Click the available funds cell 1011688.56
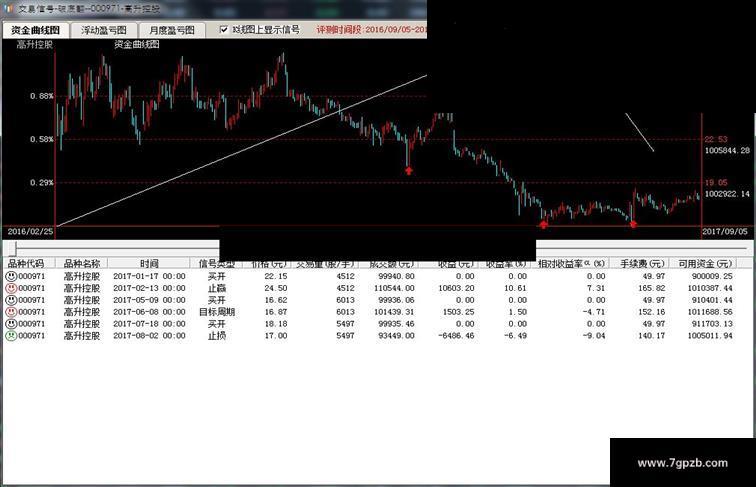The width and height of the screenshot is (756, 487). 710,312
